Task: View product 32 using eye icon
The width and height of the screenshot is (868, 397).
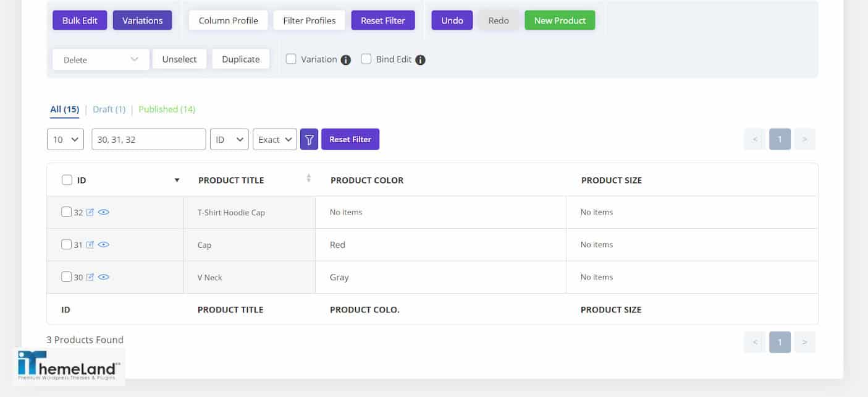Action: click(x=104, y=212)
